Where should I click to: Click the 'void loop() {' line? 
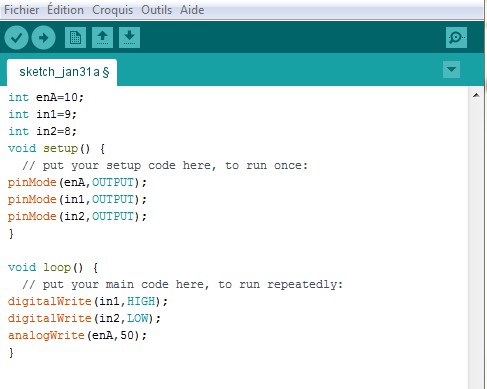53,268
